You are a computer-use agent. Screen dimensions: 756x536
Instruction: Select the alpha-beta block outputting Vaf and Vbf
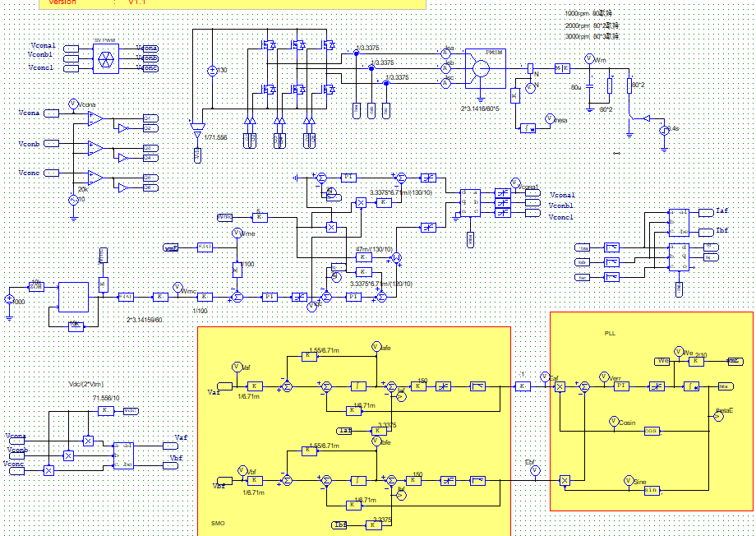(123, 455)
